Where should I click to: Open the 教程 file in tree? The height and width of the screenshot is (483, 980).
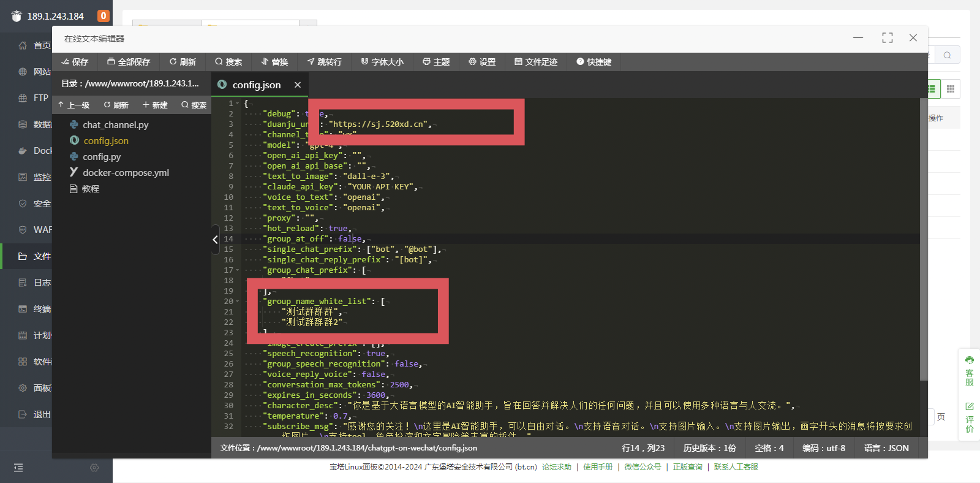90,189
